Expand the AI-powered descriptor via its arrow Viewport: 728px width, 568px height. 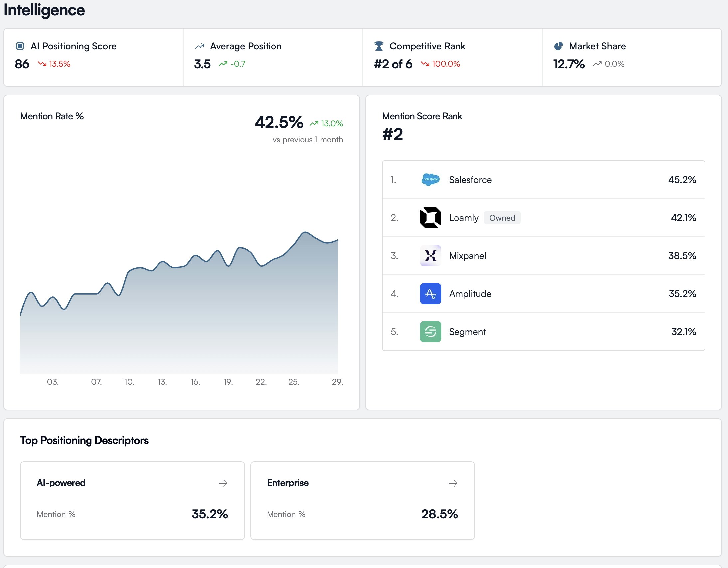pyautogui.click(x=223, y=483)
